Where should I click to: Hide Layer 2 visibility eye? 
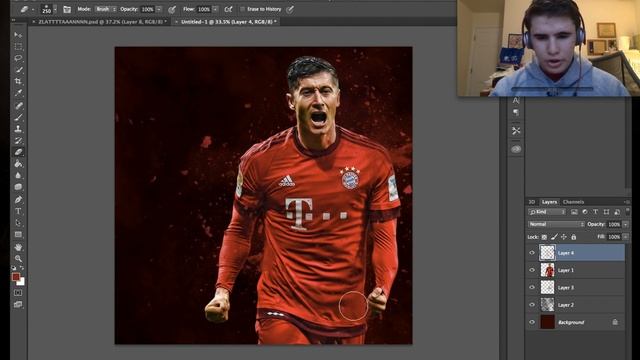point(532,305)
